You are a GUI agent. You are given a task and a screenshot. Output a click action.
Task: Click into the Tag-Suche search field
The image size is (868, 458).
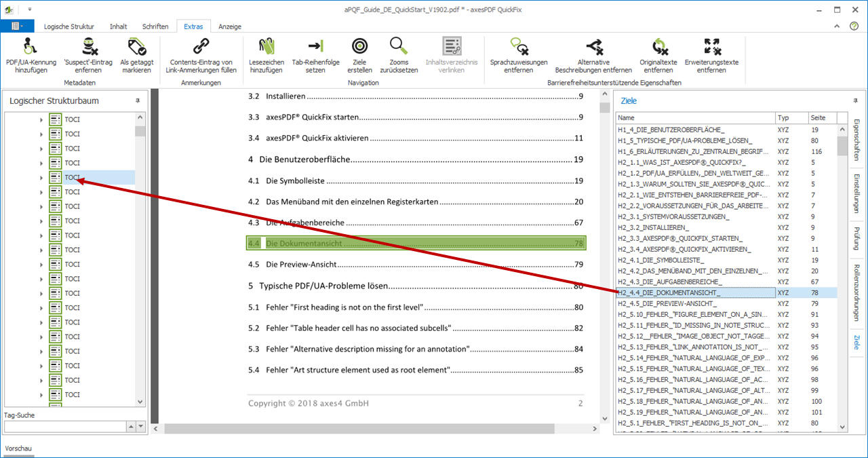[x=65, y=426]
